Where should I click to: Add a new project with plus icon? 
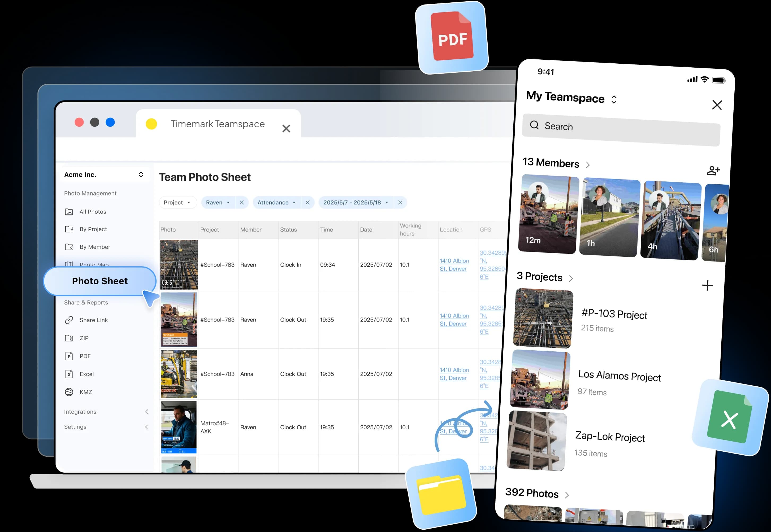tap(707, 286)
